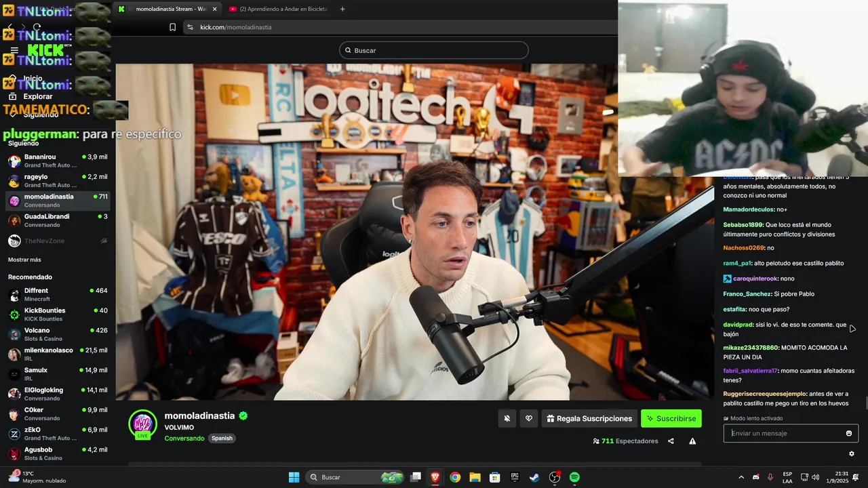Screen dimensions: 868x488
Task: Click mikaze234378860 username in chat
Action: coord(751,348)
